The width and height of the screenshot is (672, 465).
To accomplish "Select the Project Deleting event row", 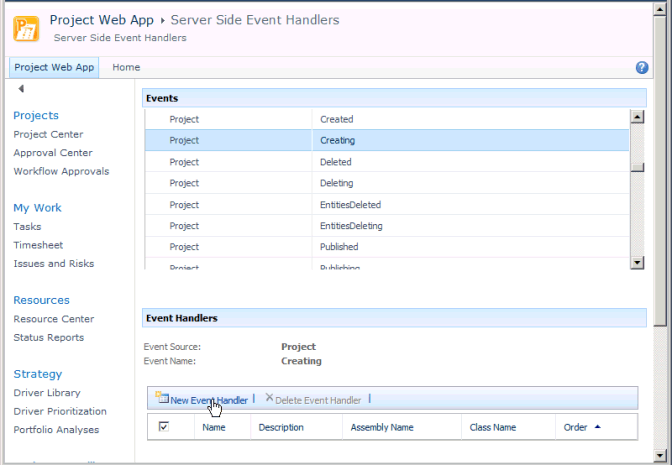I will pyautogui.click(x=387, y=183).
